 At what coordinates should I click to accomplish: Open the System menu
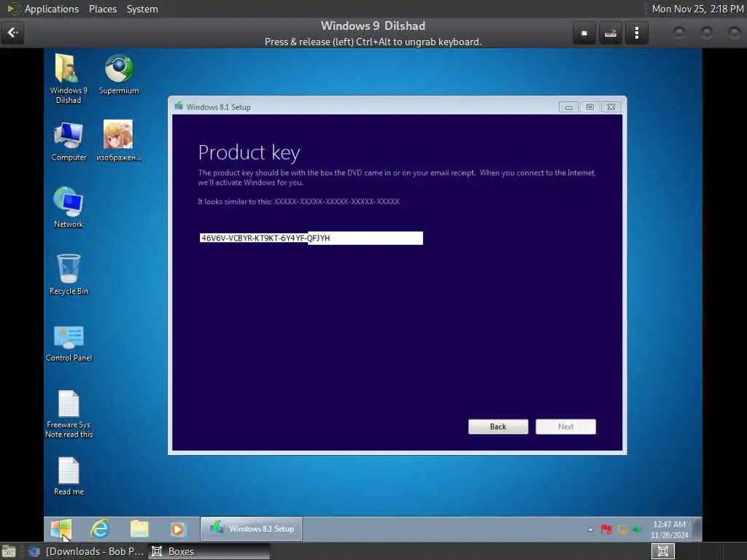coord(142,9)
